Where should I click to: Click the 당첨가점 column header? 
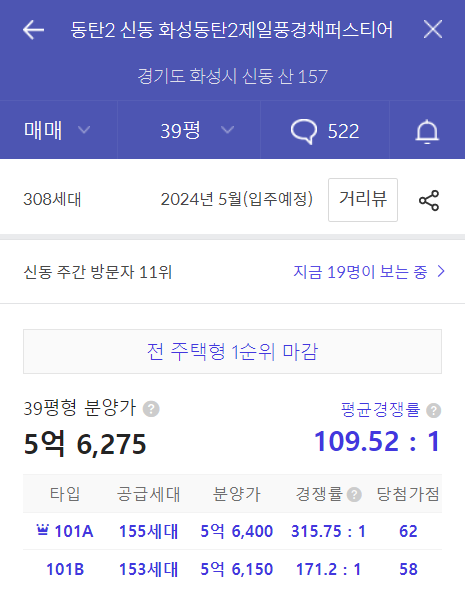408,494
